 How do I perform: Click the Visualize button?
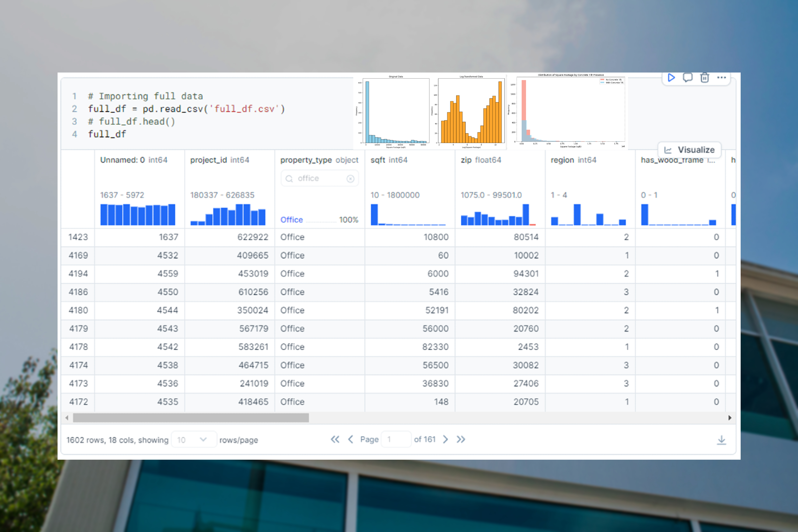[690, 150]
